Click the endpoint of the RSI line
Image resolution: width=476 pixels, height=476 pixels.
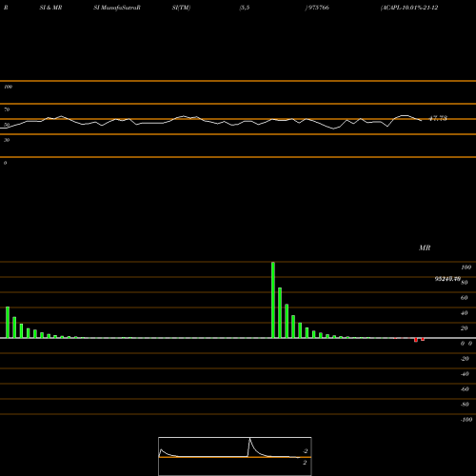coord(422,120)
